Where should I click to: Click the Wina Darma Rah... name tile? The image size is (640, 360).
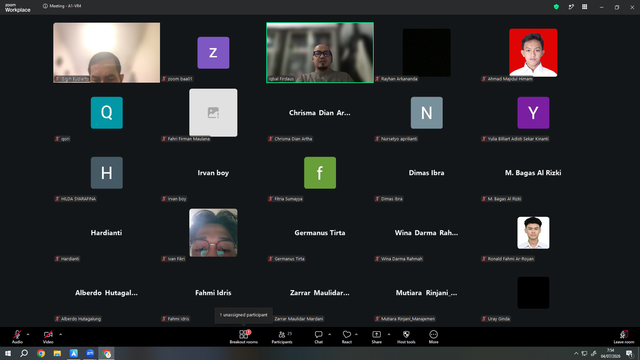[426, 233]
